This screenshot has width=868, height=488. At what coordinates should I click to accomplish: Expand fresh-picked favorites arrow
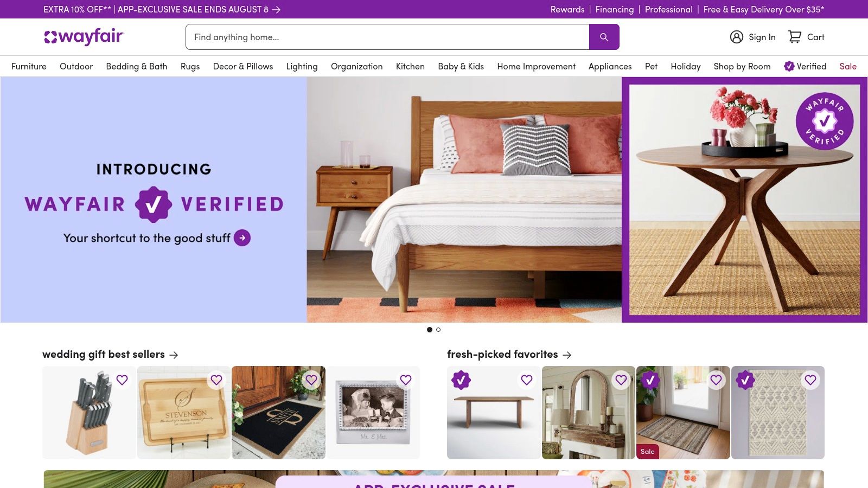coord(567,355)
